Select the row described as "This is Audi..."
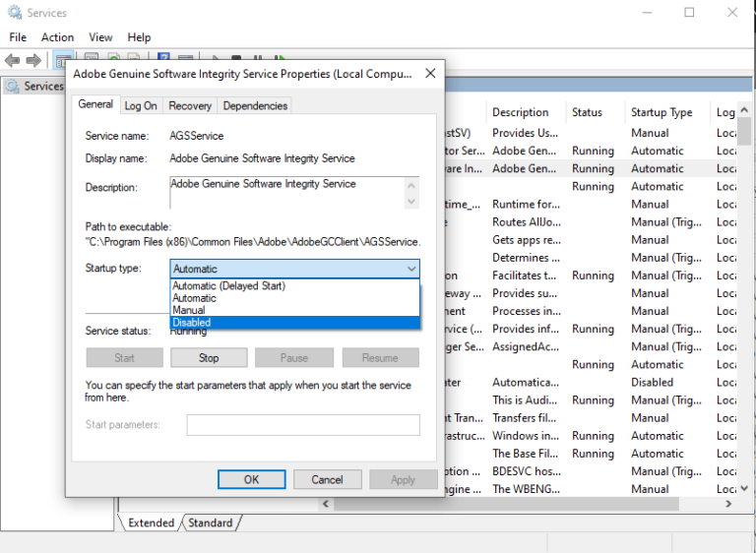The width and height of the screenshot is (756, 553). pos(590,400)
